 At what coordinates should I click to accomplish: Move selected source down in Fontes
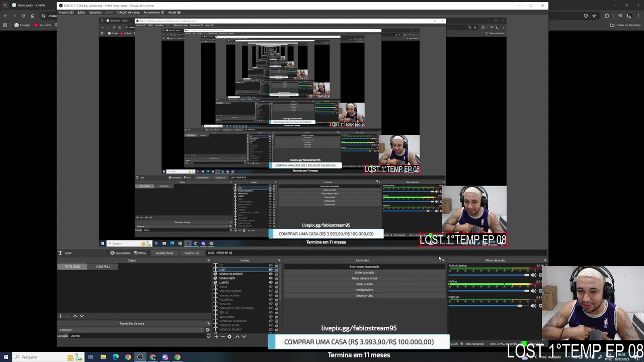pyautogui.click(x=244, y=336)
